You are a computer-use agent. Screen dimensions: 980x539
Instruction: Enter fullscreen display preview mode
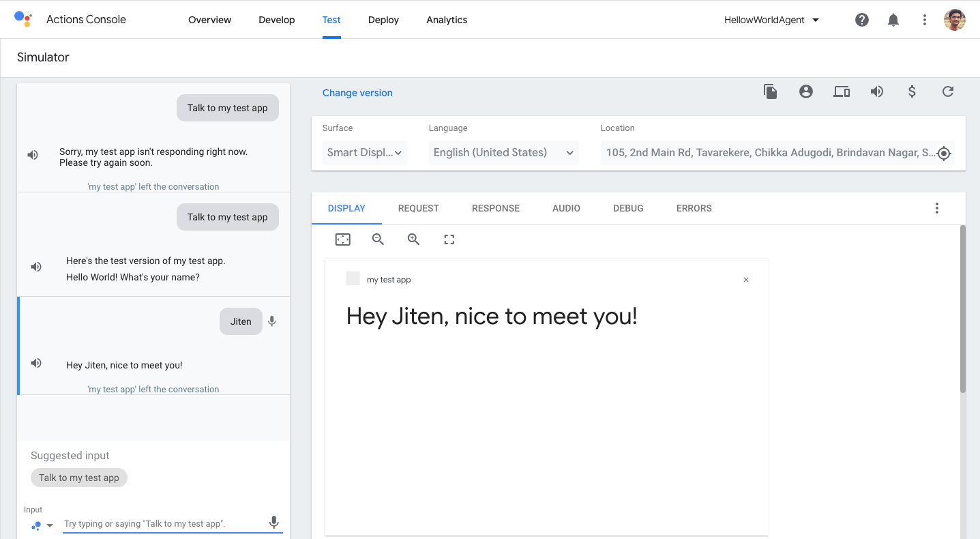click(x=449, y=239)
